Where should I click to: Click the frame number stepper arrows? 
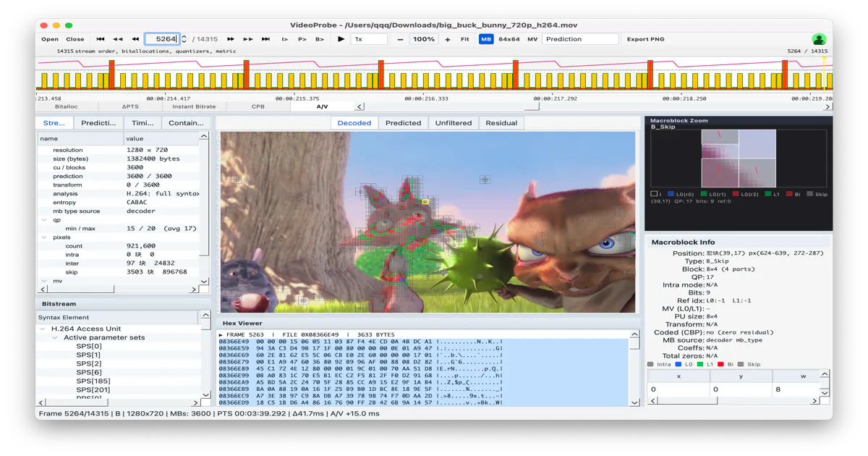(184, 39)
